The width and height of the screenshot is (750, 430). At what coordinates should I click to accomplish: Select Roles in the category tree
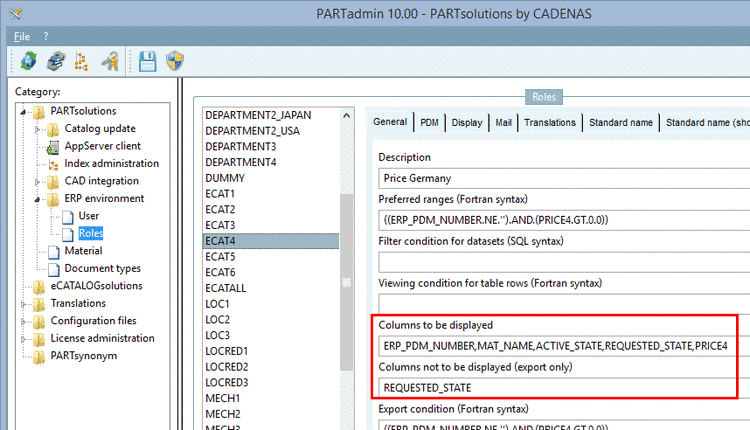[x=90, y=233]
